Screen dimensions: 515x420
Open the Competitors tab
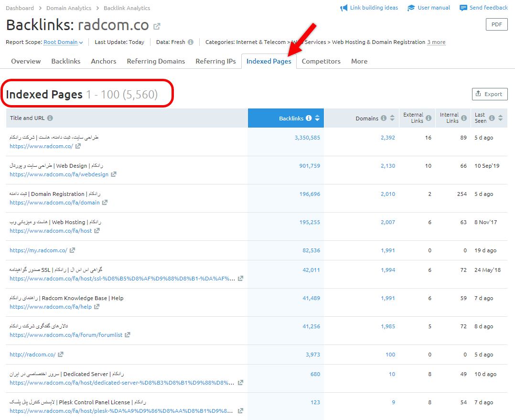321,61
